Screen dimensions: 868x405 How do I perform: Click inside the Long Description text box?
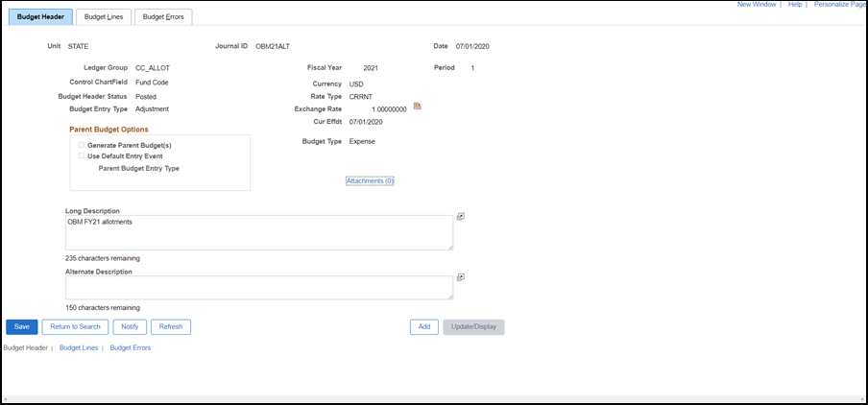pos(253,232)
